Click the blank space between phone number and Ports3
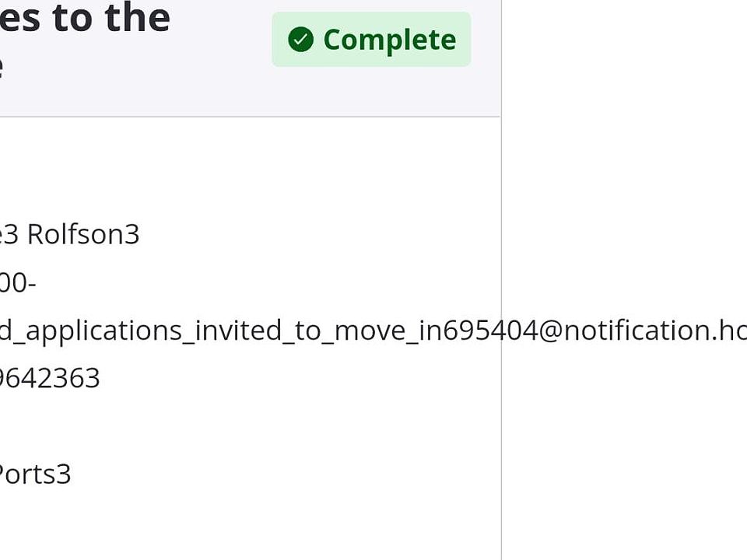The image size is (747, 560). [x=156, y=426]
